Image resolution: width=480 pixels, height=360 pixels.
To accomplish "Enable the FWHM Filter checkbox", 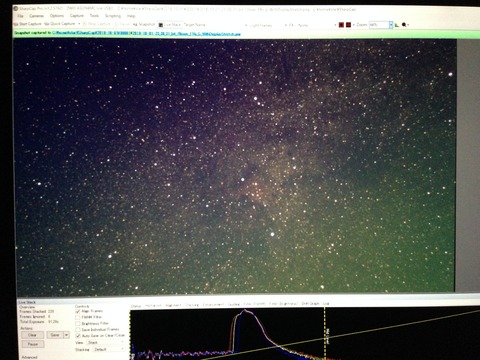I will 78,317.
